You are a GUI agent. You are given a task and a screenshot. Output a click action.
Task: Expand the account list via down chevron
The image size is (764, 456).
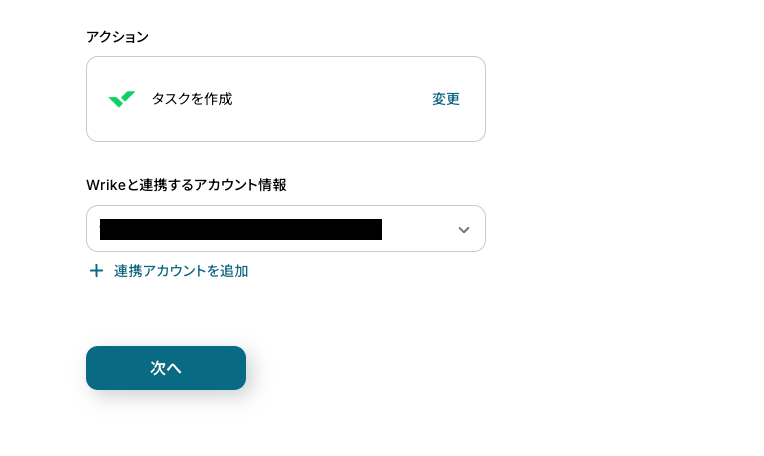463,230
